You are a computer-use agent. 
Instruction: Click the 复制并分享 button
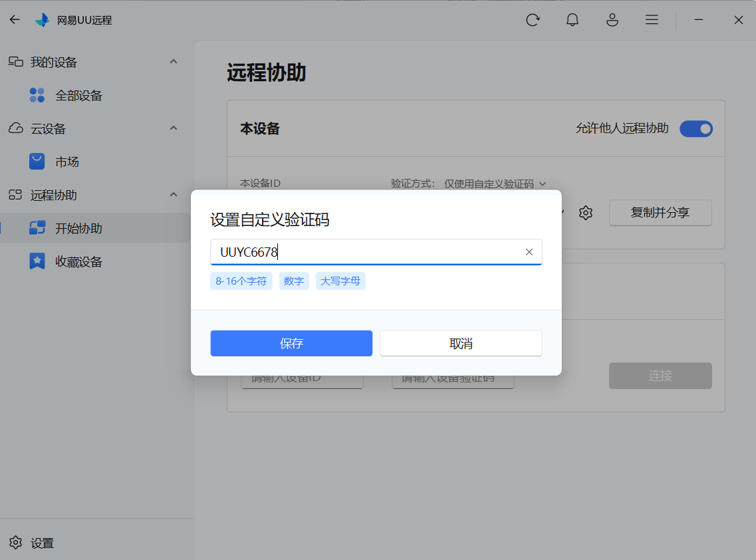[660, 213]
